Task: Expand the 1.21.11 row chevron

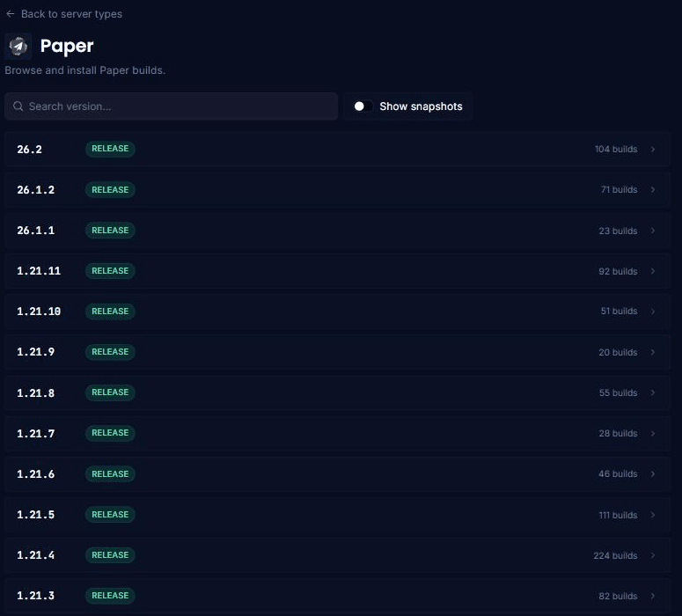Action: (653, 271)
